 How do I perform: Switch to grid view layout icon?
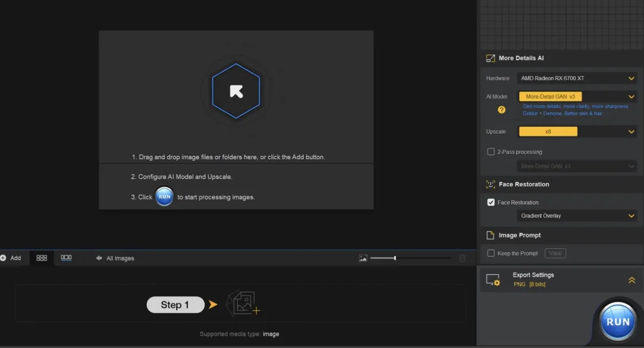tap(42, 258)
